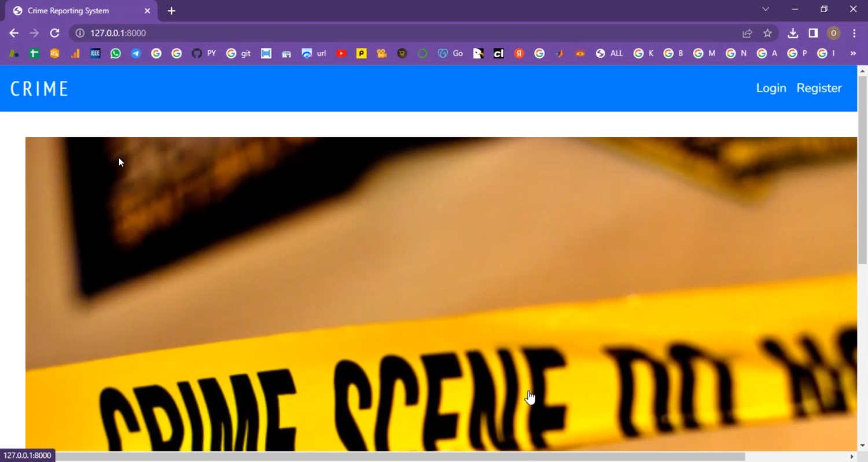Toggle the browser side panel

point(813,34)
